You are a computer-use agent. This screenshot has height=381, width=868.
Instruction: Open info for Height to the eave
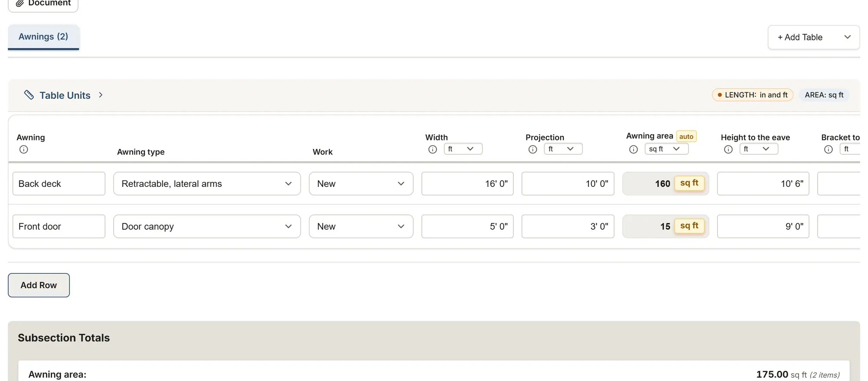click(728, 150)
